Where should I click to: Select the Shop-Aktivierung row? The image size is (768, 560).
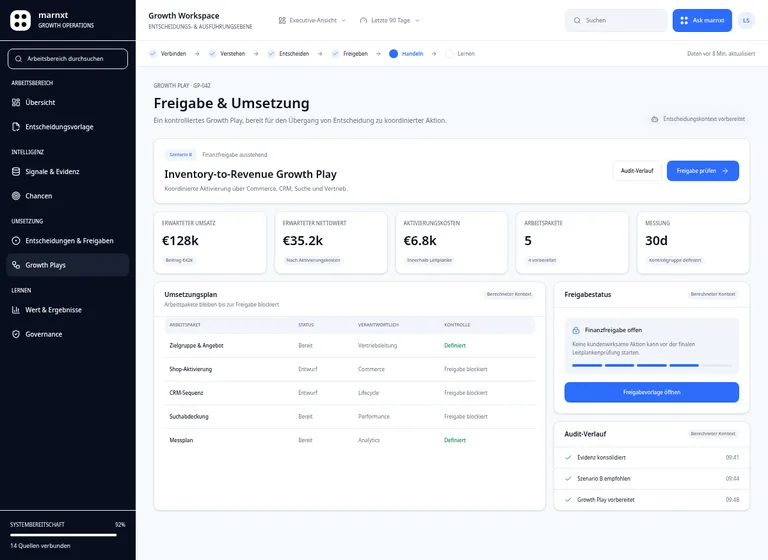pyautogui.click(x=350, y=369)
